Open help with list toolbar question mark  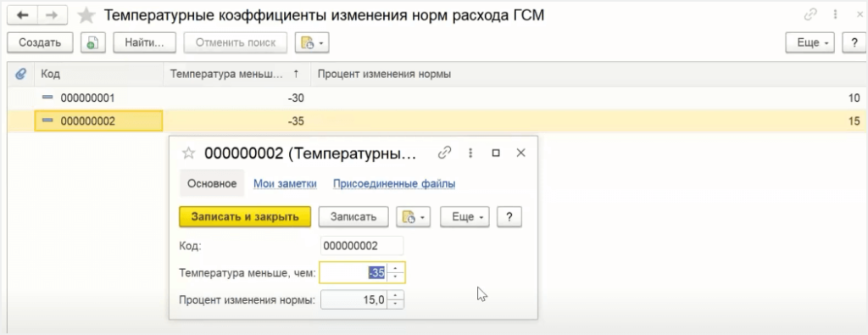coord(854,42)
